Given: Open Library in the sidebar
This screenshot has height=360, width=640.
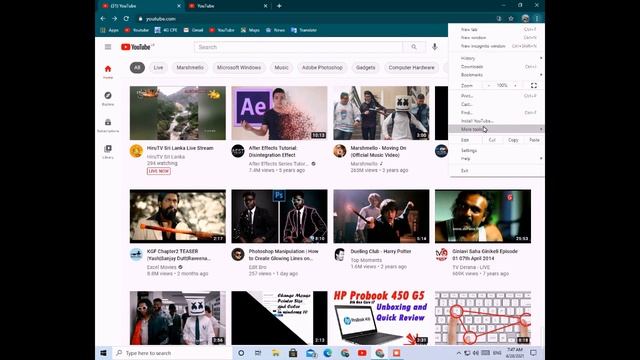Looking at the screenshot, I should tap(108, 151).
